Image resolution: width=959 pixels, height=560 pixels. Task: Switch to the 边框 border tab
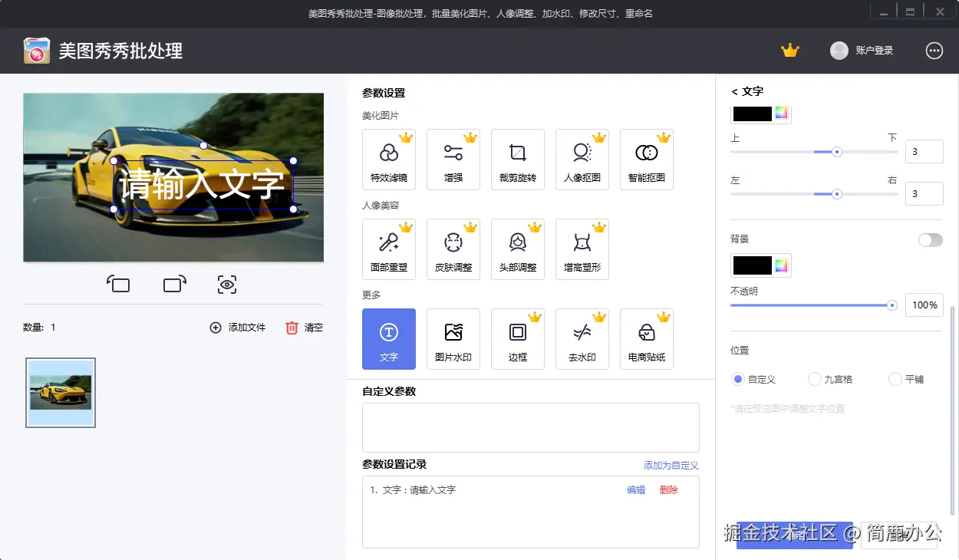coord(517,338)
